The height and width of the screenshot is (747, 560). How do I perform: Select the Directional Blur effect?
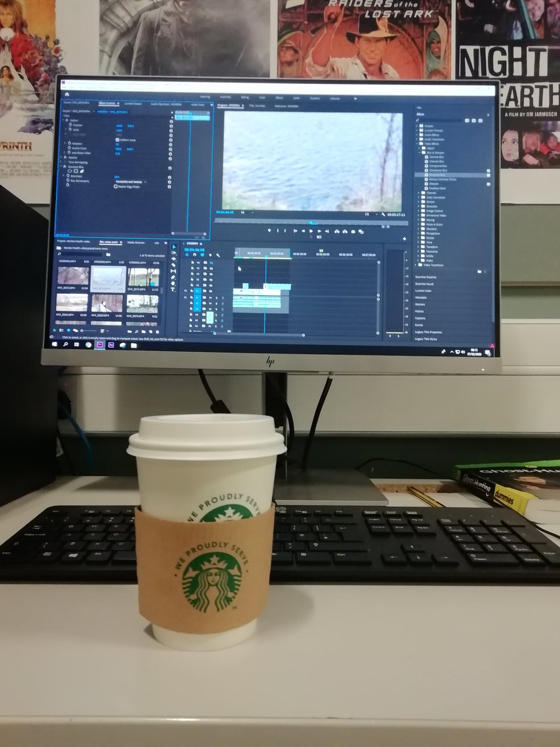coord(438,171)
